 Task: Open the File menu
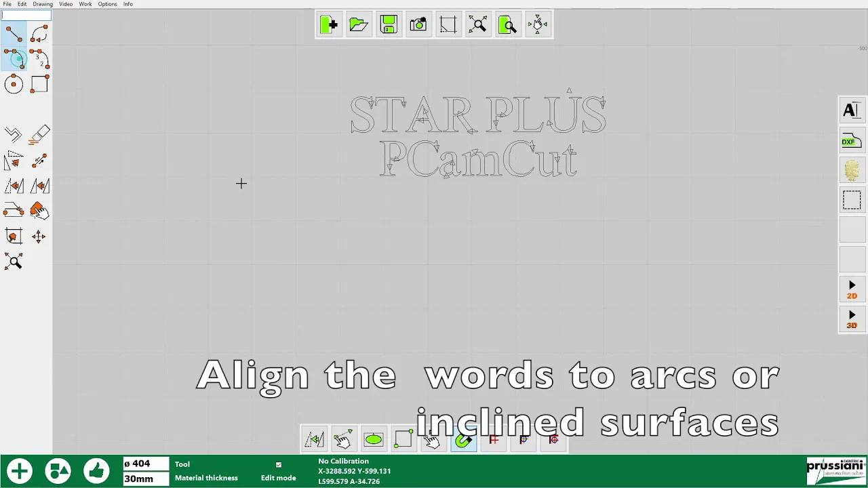7,4
